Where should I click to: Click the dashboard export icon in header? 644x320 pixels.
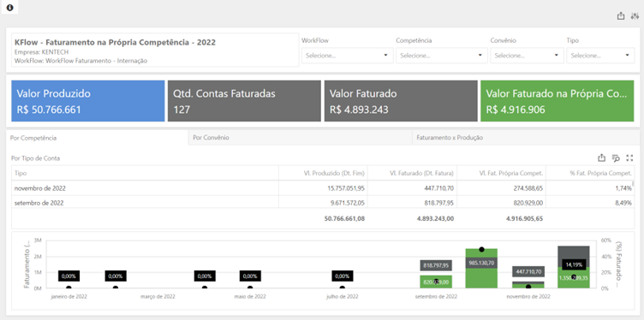pyautogui.click(x=621, y=16)
